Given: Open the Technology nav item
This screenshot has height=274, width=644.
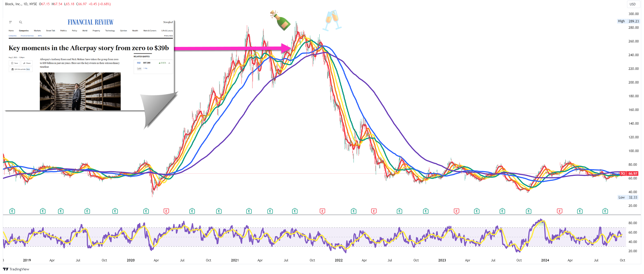Looking at the screenshot, I should (x=110, y=31).
